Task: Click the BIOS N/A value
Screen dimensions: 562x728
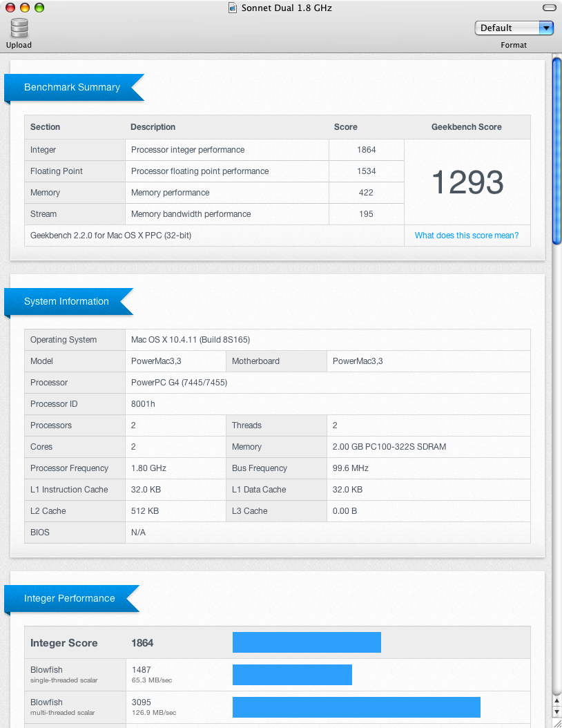Action: click(x=138, y=532)
